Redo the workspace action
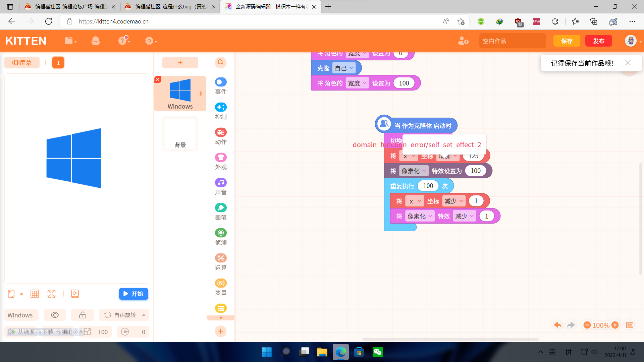Viewport: 644px width, 362px height. pos(571,325)
